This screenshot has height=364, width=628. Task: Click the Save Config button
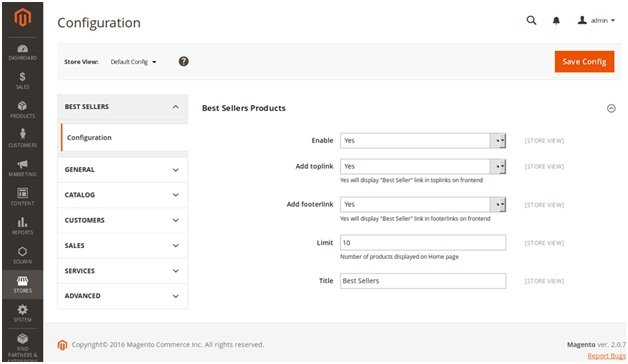pyautogui.click(x=584, y=62)
